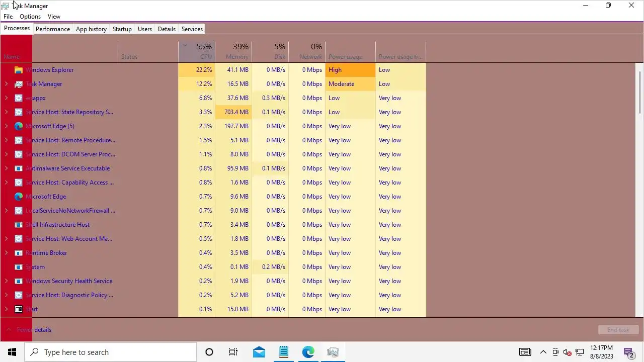The image size is (644, 362).
Task: Expand the Task Manager process row
Action: pos(6,84)
